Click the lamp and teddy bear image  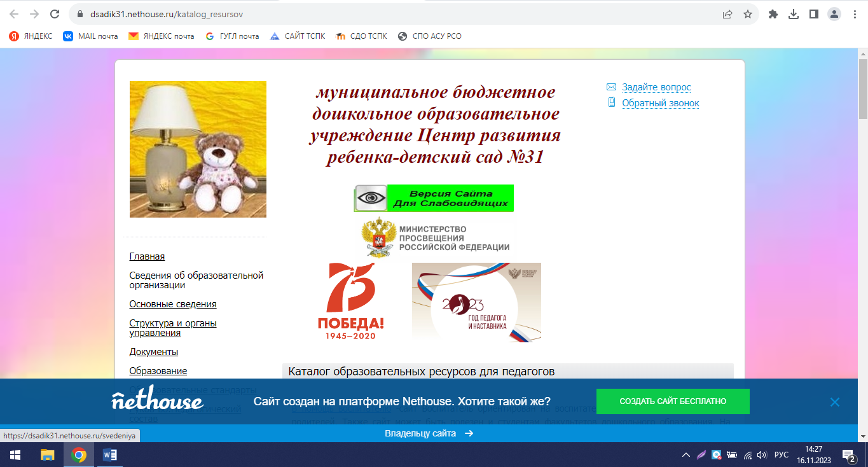pos(198,149)
